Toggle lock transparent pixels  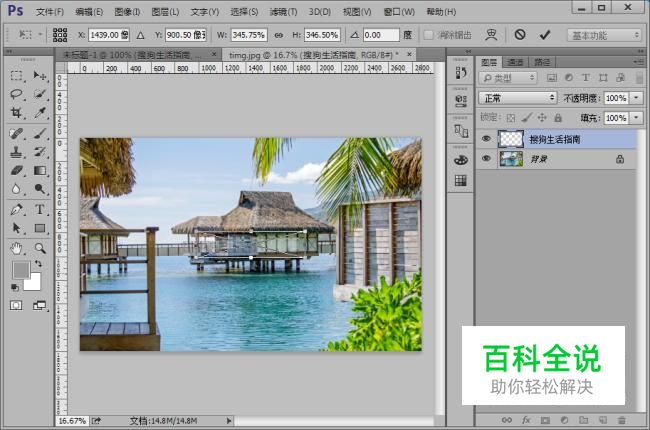(511, 118)
